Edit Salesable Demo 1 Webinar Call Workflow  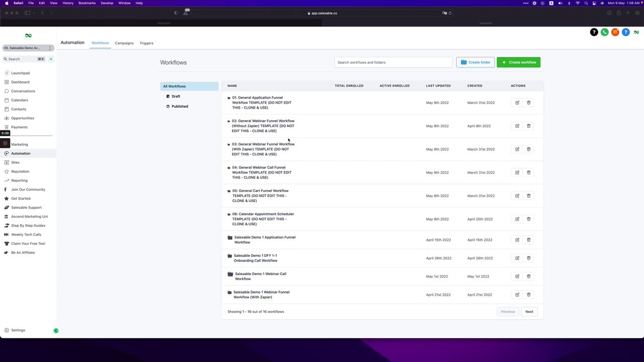pos(517,277)
